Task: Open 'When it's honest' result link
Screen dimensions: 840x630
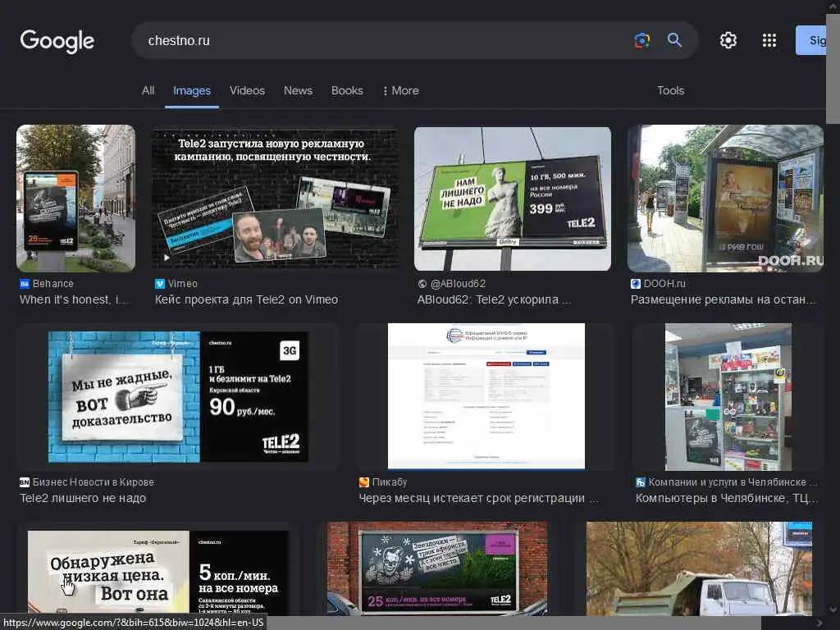Action: point(74,300)
